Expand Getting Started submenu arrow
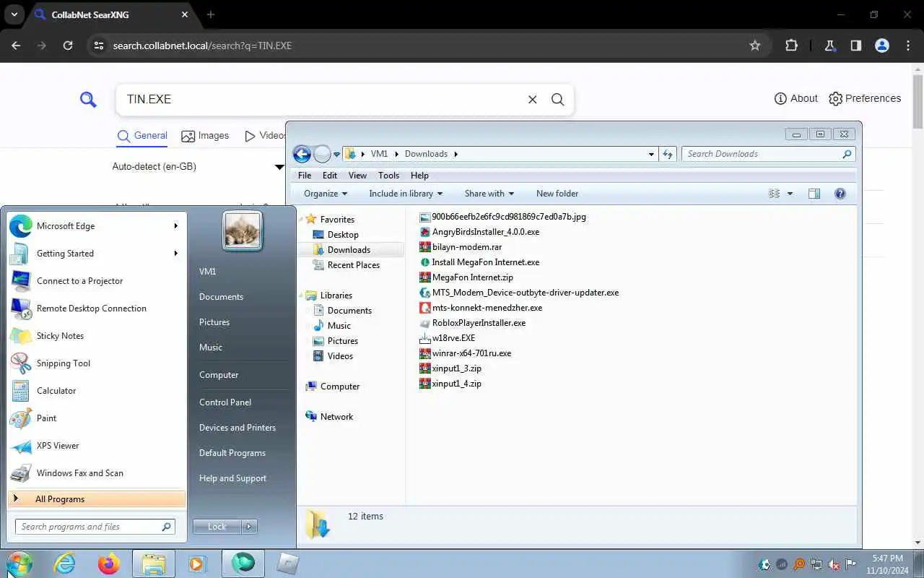The height and width of the screenshot is (578, 924). point(175,254)
